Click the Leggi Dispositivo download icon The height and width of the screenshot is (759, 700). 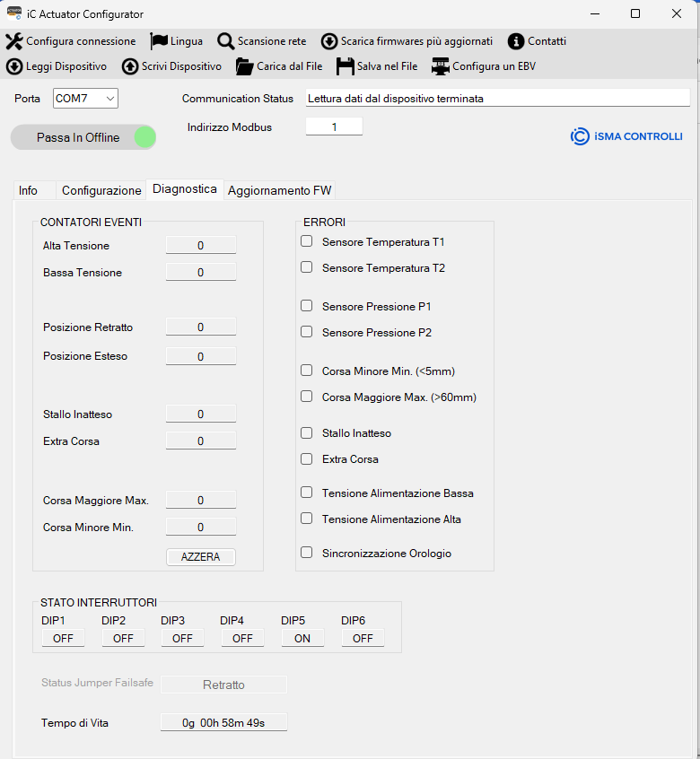(x=14, y=66)
